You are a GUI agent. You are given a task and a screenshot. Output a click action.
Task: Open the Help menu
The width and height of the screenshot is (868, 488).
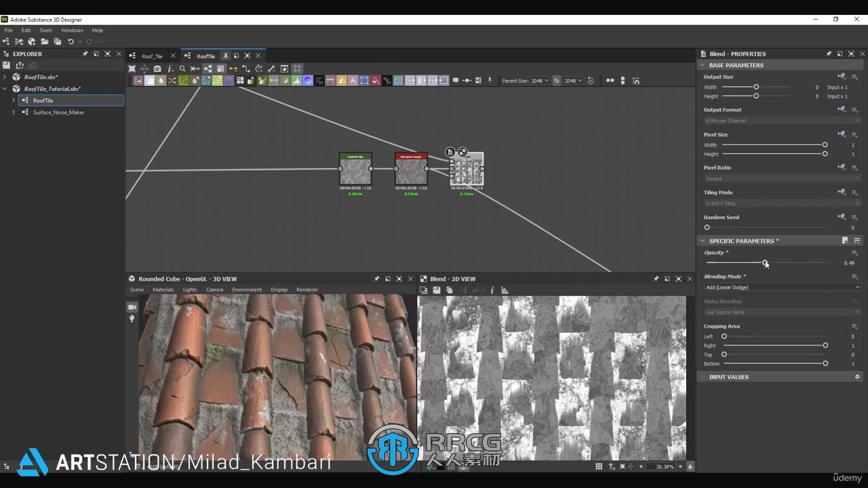pos(98,30)
